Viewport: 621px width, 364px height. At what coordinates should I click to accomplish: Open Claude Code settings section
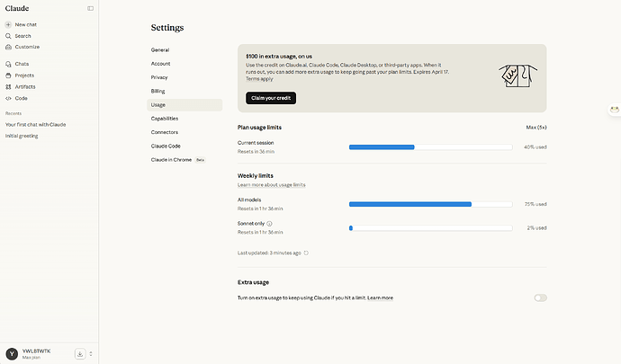pos(166,146)
